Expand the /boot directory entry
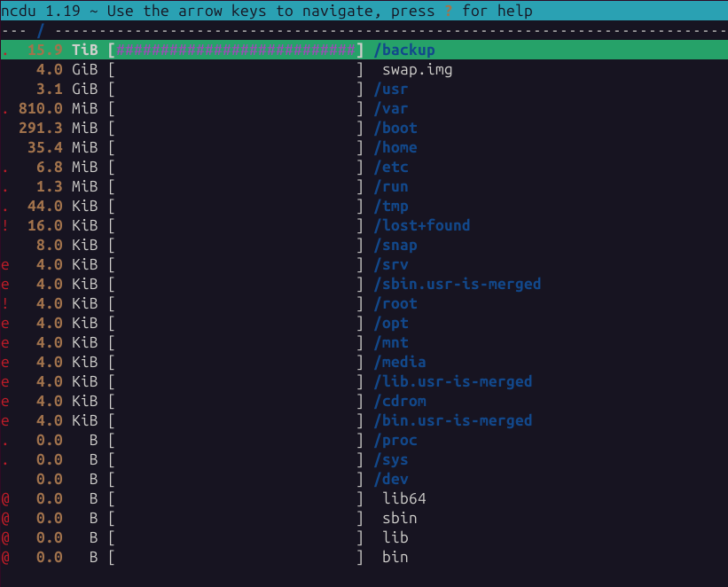 (395, 129)
